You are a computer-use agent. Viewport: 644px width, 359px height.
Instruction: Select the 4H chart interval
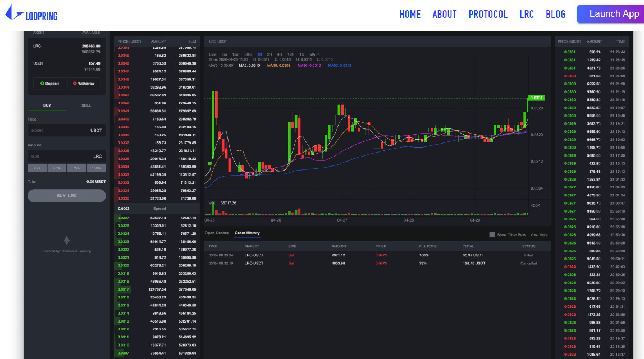click(x=280, y=54)
